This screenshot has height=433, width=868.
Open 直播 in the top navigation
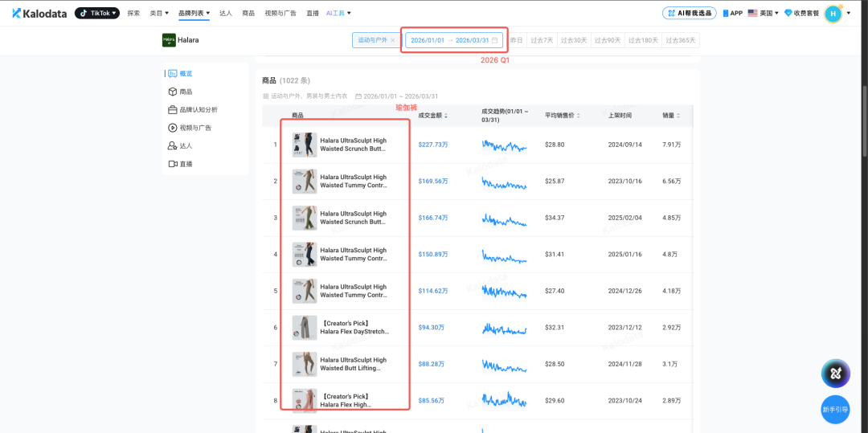coord(313,13)
